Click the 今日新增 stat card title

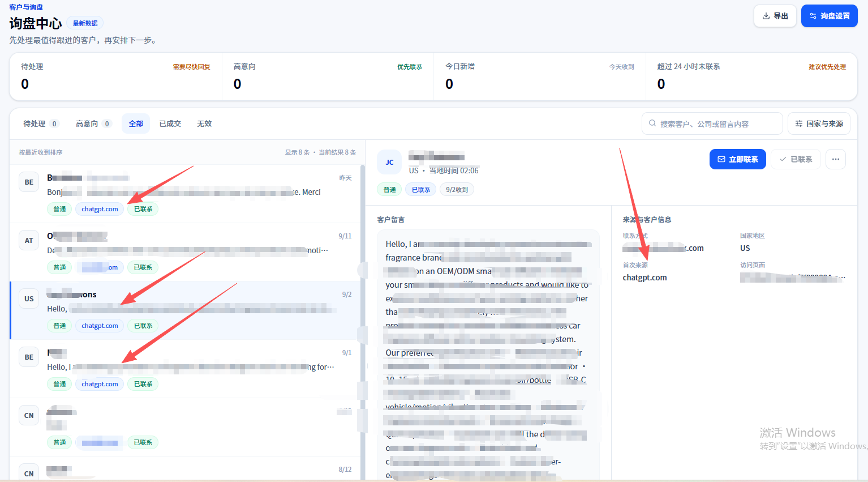pos(460,66)
